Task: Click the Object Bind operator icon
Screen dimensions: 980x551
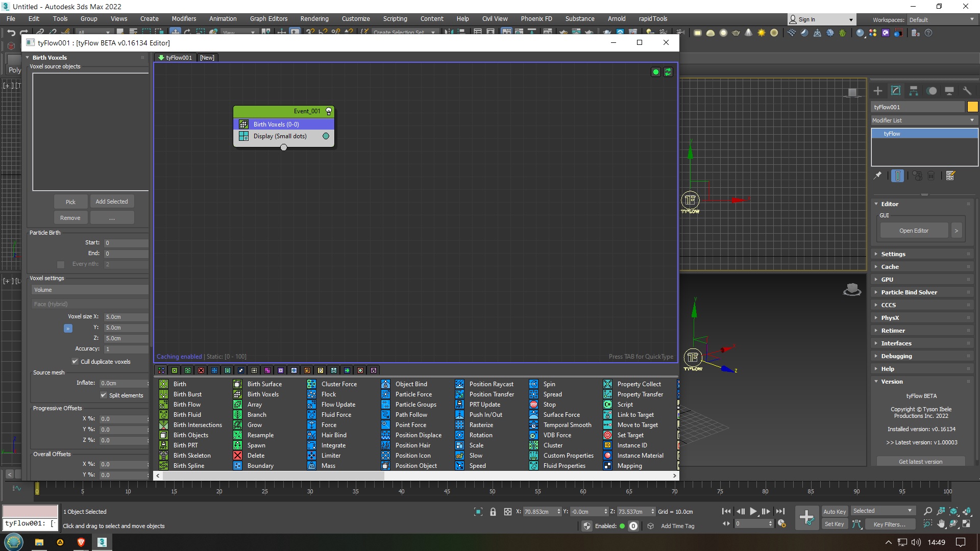Action: pyautogui.click(x=385, y=384)
